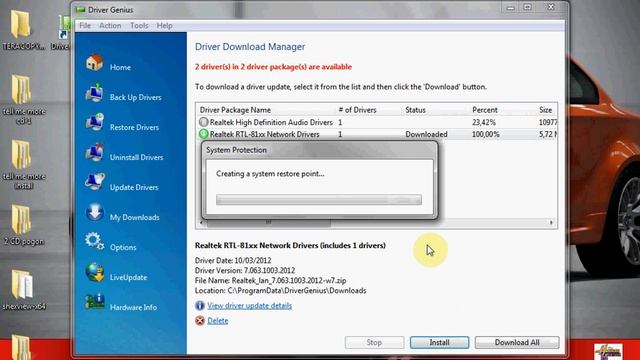Open Hardware Info icon
The height and width of the screenshot is (360, 640).
pos(95,302)
